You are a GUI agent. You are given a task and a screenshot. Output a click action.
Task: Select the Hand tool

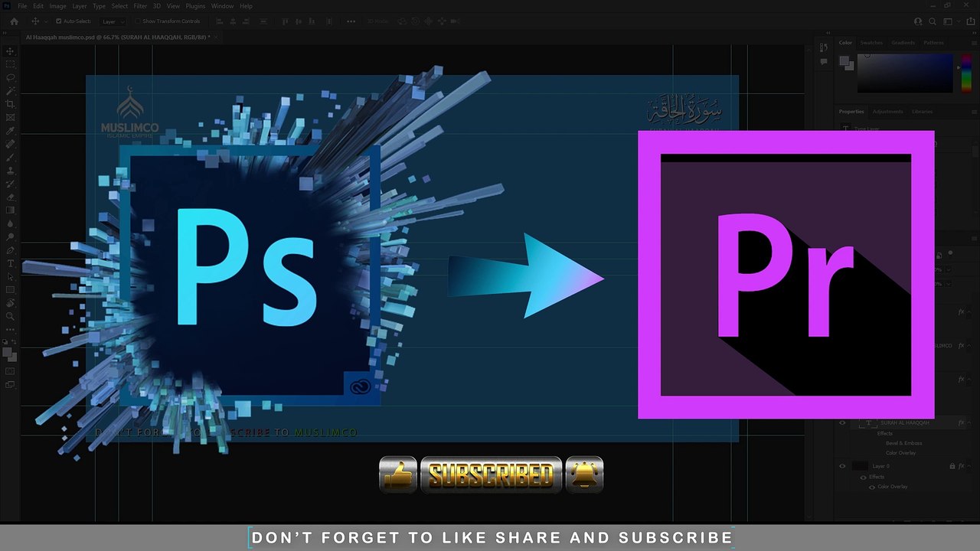click(x=10, y=304)
